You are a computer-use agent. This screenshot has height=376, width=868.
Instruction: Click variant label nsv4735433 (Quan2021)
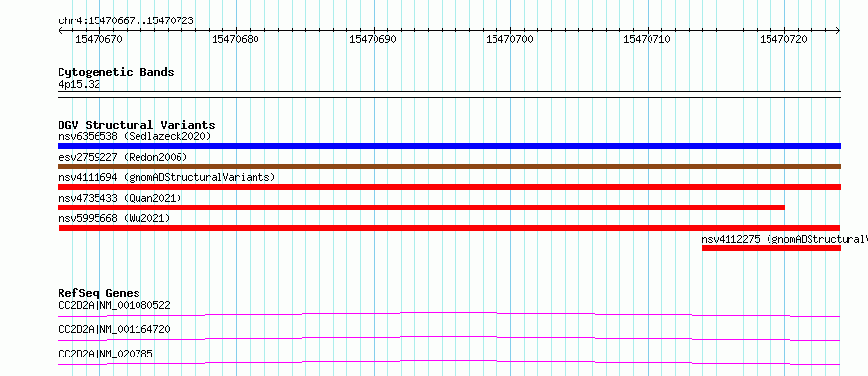[120, 198]
